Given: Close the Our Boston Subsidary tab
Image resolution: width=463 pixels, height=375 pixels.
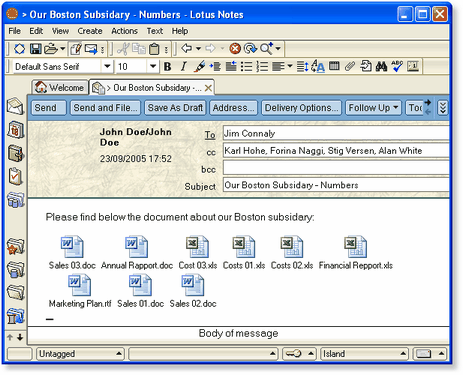Looking at the screenshot, I should coord(208,88).
